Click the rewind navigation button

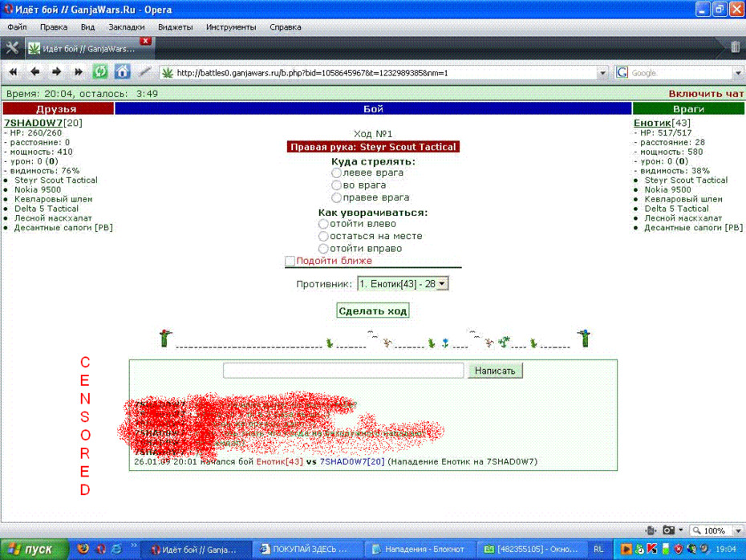tap(14, 72)
